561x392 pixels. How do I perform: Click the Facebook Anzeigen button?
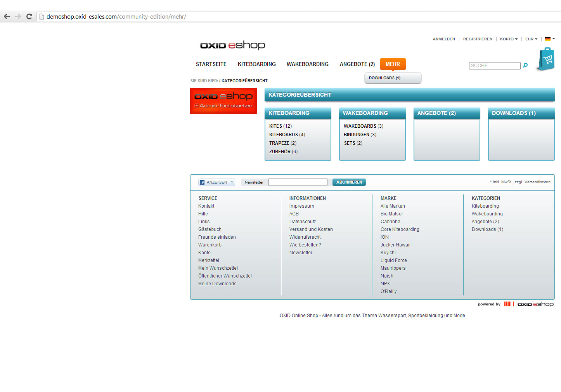(x=213, y=182)
